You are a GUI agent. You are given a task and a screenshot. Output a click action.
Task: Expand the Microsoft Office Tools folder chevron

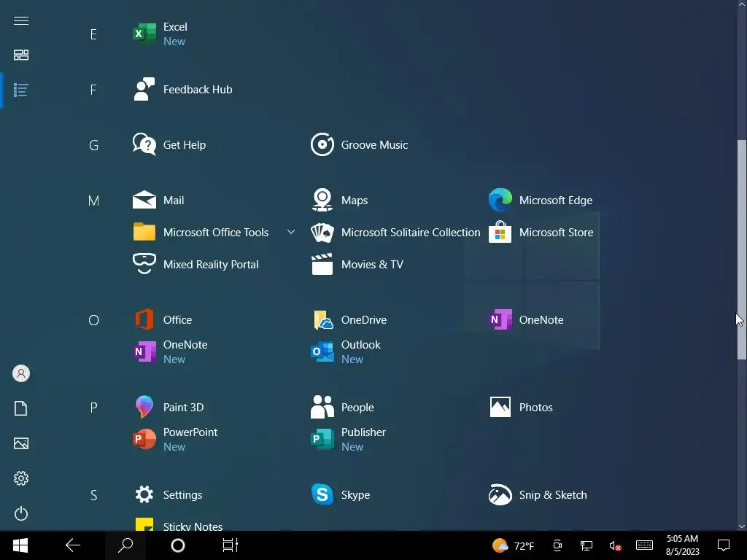click(291, 233)
